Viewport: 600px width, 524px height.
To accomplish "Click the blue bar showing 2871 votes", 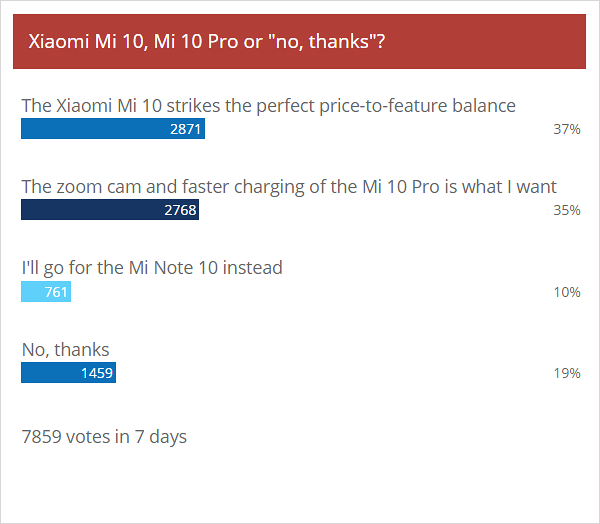I will coord(113,129).
